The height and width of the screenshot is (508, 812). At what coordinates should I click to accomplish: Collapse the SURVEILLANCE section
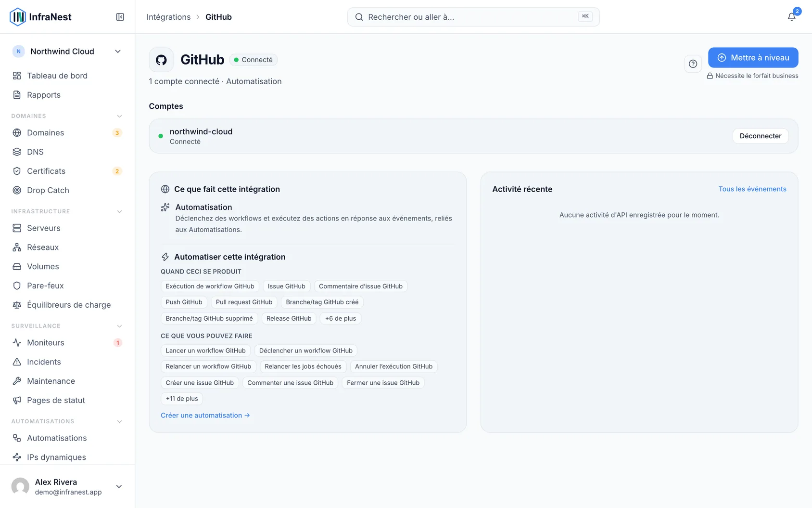[120, 326]
